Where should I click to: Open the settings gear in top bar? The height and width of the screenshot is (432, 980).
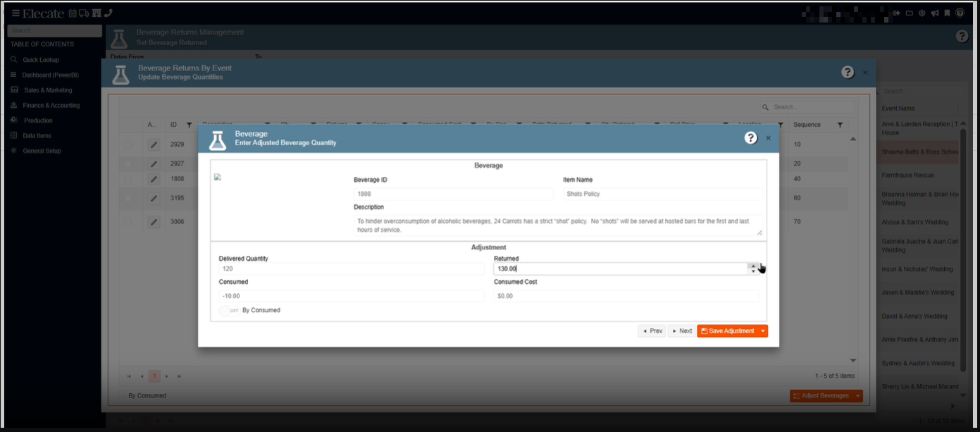pyautogui.click(x=922, y=13)
